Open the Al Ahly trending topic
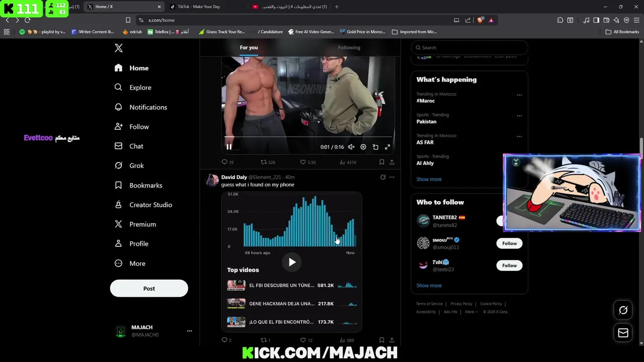The width and height of the screenshot is (644, 362). coord(425,163)
